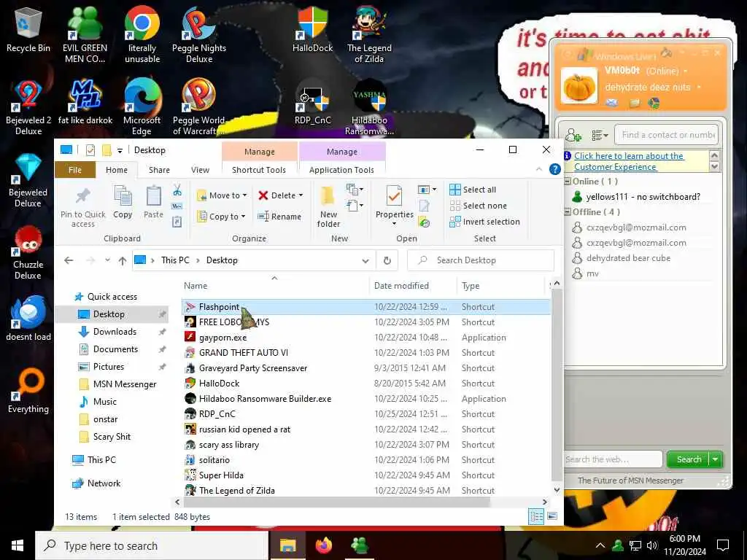Select the Bejeweled Deluxe diamond icon

pos(28,180)
